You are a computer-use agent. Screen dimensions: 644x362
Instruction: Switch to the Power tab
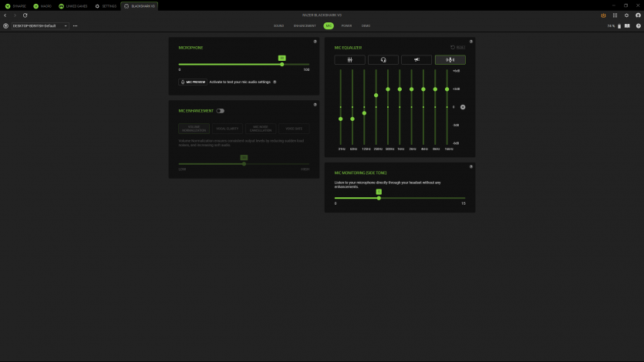[x=346, y=25]
